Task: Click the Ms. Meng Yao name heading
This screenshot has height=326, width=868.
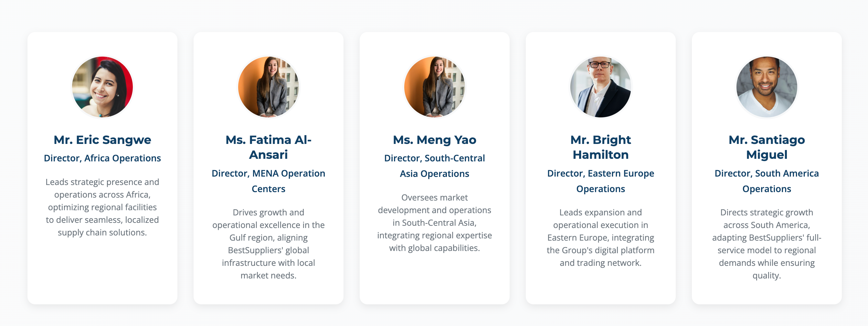Action: [434, 140]
